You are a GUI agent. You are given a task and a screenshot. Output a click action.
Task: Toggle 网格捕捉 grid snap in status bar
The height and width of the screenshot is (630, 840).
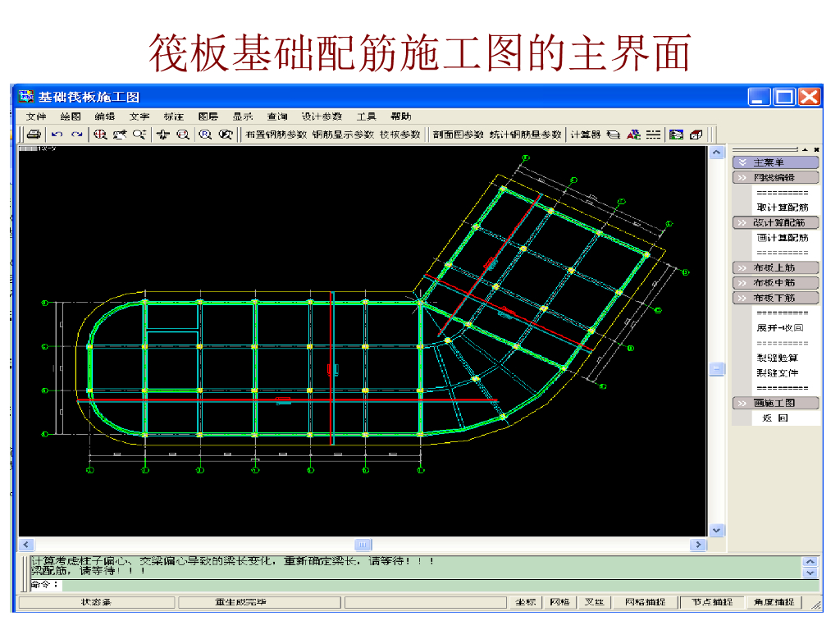point(645,602)
